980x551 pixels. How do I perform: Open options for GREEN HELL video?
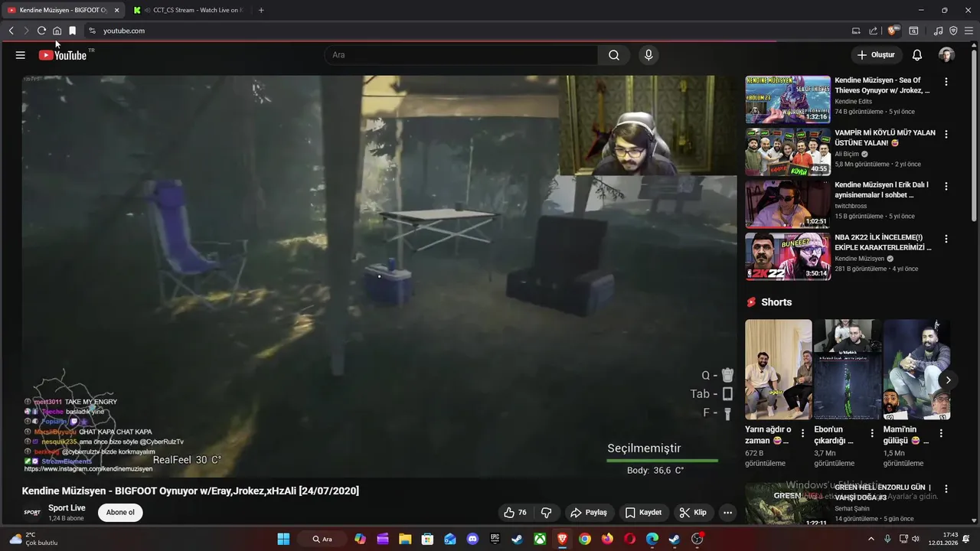(x=946, y=489)
